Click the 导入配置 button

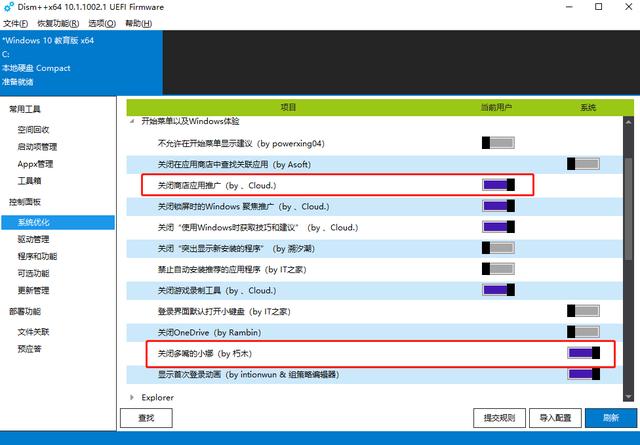(555, 418)
